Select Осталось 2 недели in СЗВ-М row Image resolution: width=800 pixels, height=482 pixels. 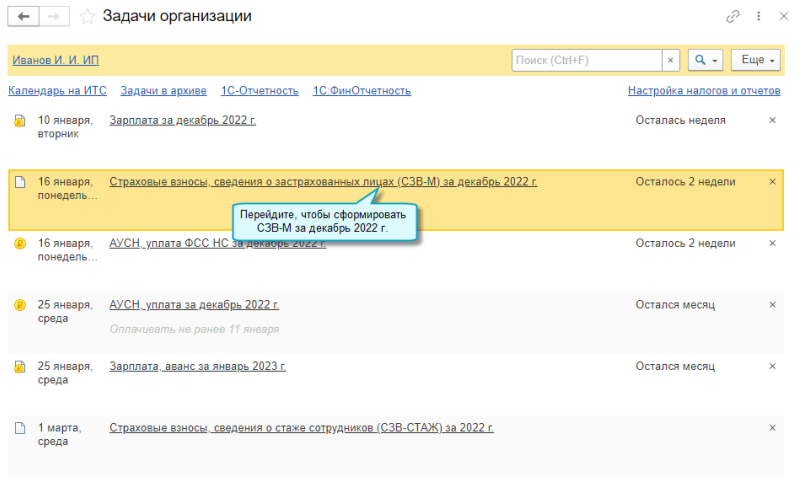(x=685, y=182)
